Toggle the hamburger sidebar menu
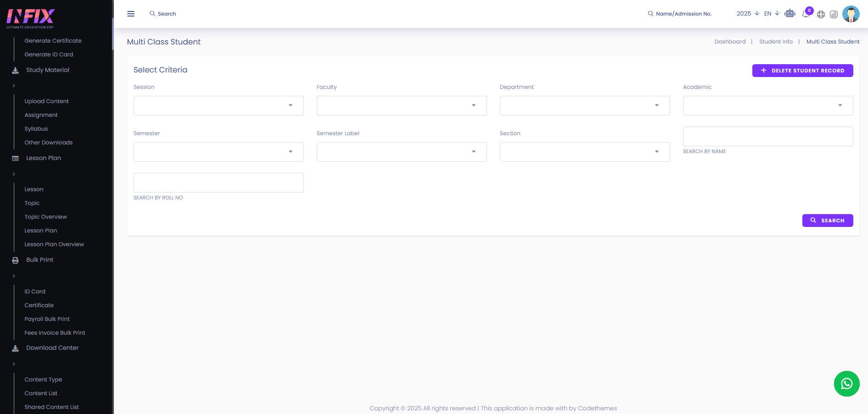The height and width of the screenshot is (414, 868). click(131, 14)
